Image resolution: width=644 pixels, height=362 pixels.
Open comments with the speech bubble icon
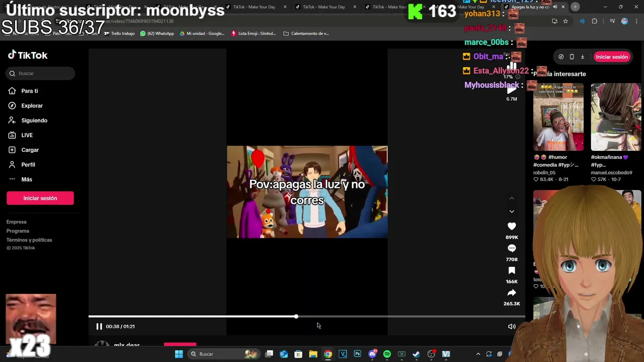(512, 248)
